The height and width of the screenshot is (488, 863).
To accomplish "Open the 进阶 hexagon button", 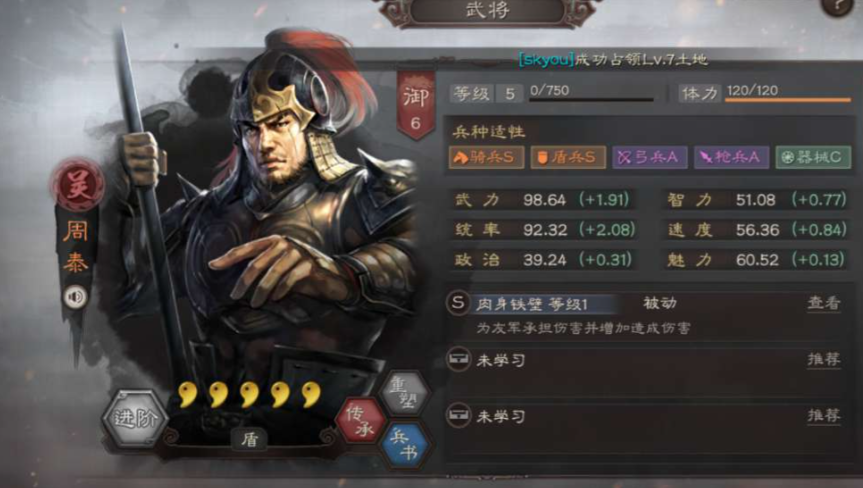I will [x=135, y=418].
